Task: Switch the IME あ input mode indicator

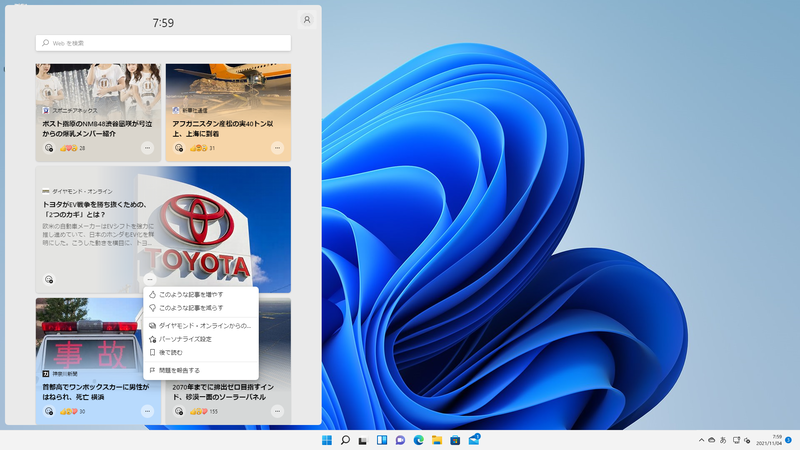Action: (x=723, y=440)
